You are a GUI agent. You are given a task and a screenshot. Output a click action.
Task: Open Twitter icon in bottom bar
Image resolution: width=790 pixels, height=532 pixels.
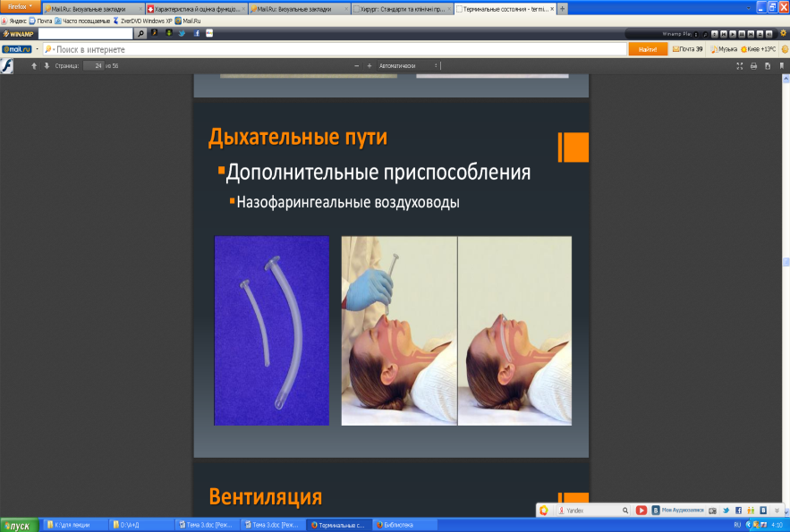(726, 511)
